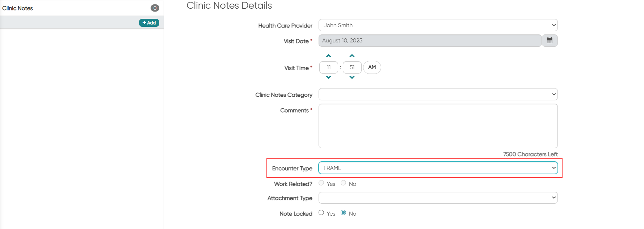Click the Clinic Notes panel header

[82, 8]
